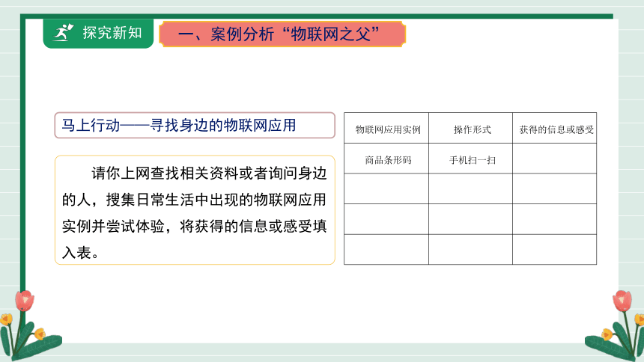Click the running figure icon beside 探究新知
Screen dimensions: 644x362
tap(63, 32)
